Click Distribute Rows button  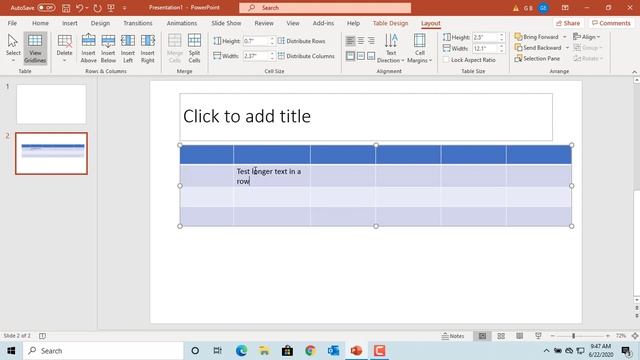(302, 41)
